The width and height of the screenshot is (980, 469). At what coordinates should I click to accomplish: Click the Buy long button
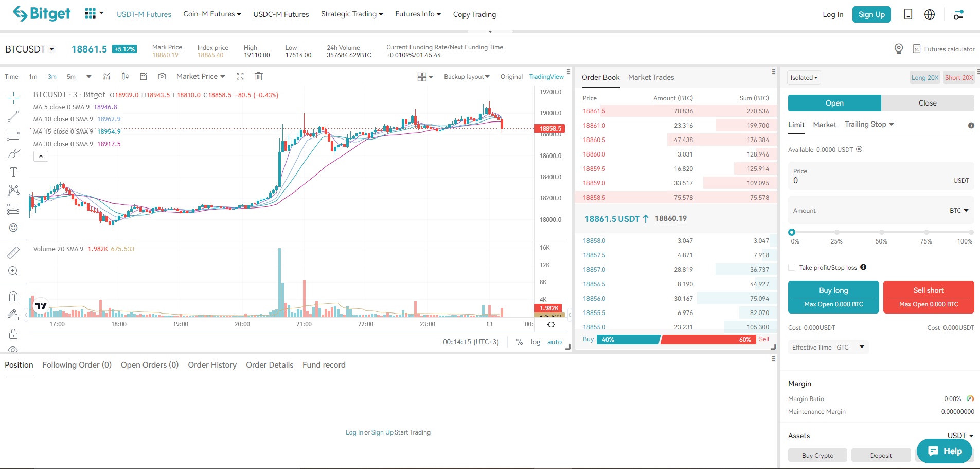pyautogui.click(x=833, y=297)
